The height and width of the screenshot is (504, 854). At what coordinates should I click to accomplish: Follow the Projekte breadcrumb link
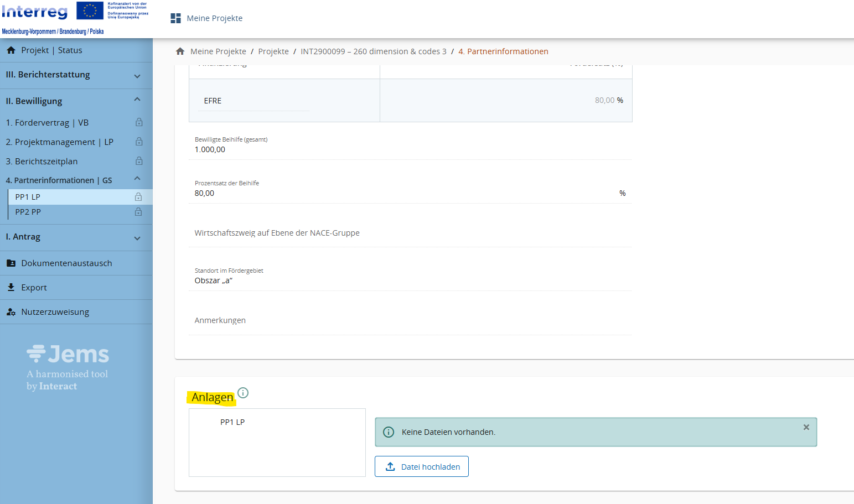click(273, 51)
